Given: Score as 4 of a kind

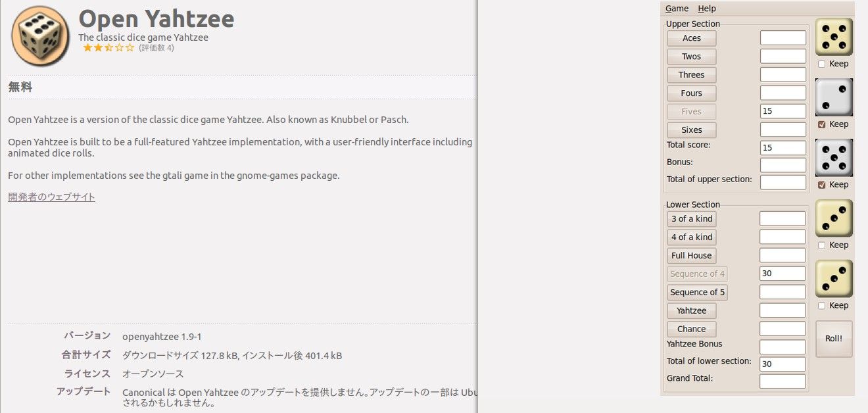Looking at the screenshot, I should click(692, 237).
